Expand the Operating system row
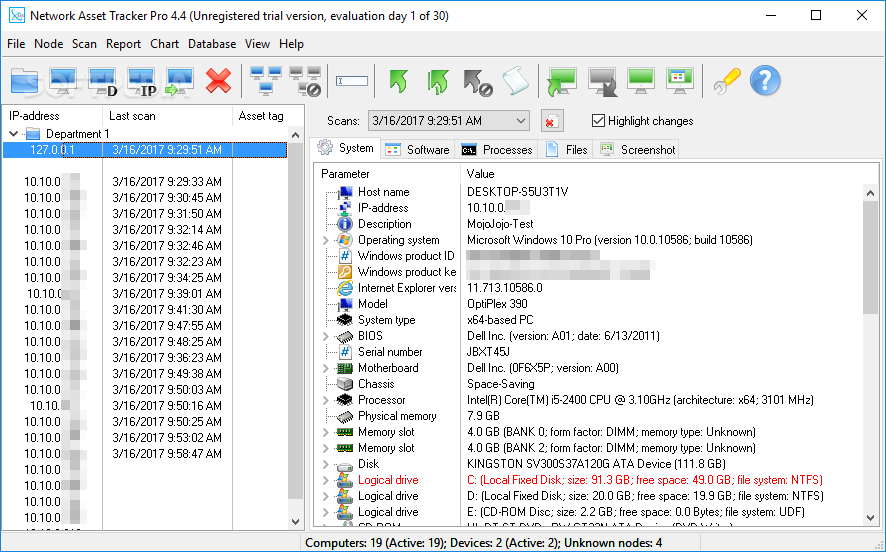The image size is (886, 552). coord(325,240)
